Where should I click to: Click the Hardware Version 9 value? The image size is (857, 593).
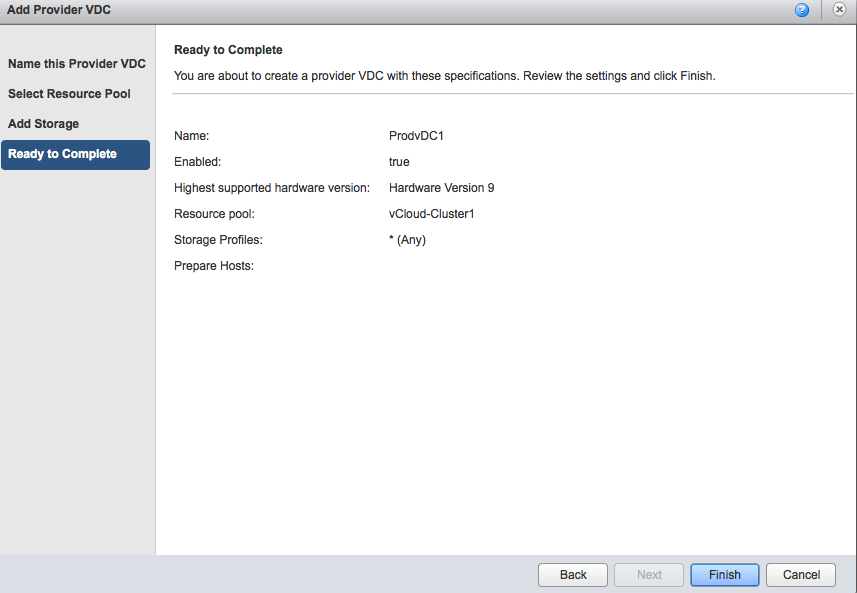441,187
